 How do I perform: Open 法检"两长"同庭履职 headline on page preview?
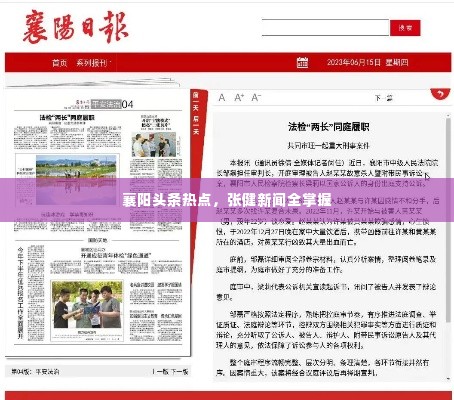pos(67,117)
